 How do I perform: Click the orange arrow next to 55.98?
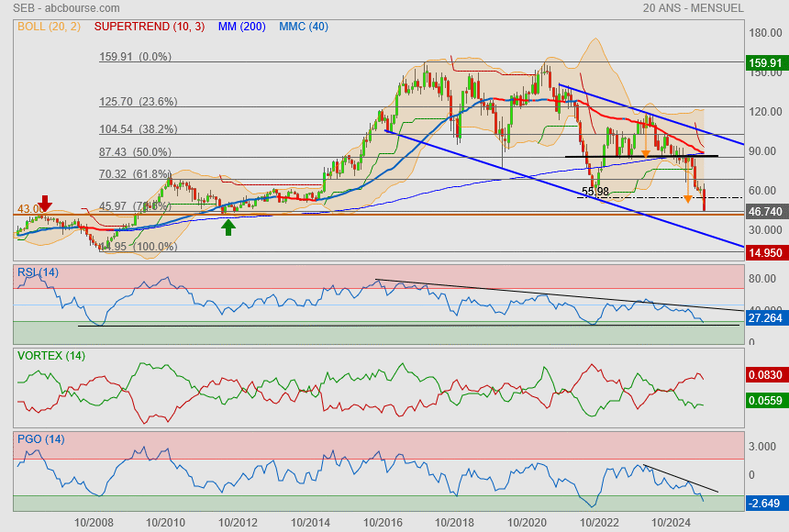tap(687, 198)
